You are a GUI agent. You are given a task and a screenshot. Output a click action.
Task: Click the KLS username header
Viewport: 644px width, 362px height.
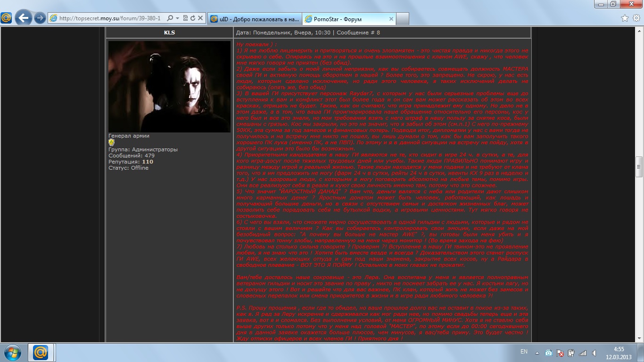click(169, 33)
